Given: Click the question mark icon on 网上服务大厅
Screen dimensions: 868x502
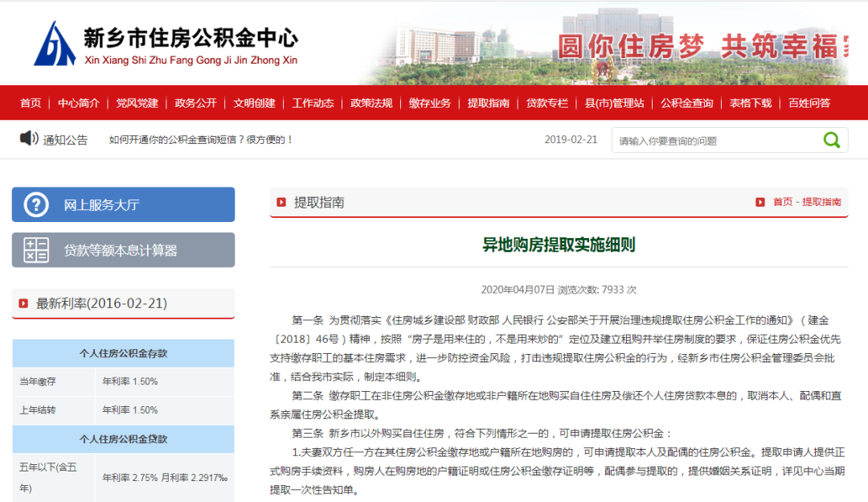Looking at the screenshot, I should coord(36,204).
